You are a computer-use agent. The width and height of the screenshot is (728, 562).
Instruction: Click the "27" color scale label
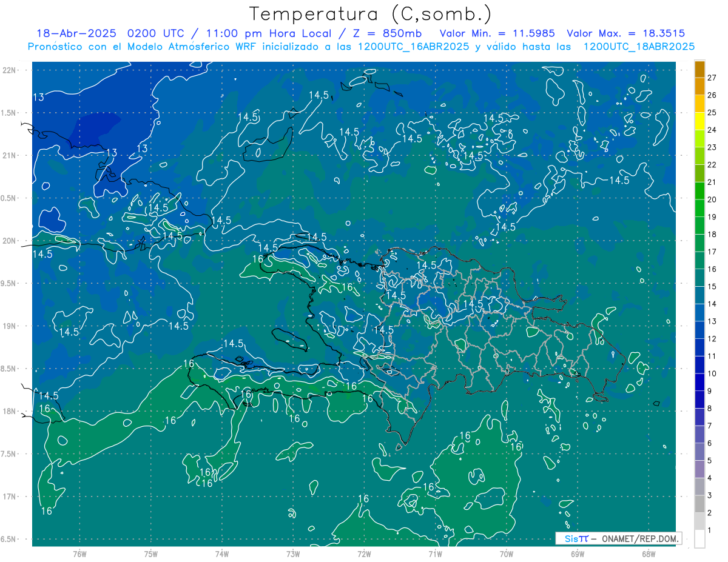click(x=712, y=78)
